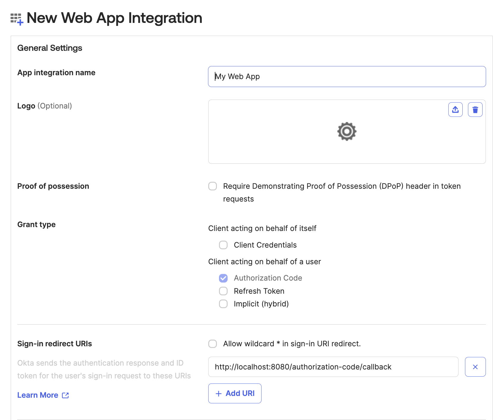Click the plus icon inside the Add URI button
This screenshot has height=420, width=504.
[219, 393]
